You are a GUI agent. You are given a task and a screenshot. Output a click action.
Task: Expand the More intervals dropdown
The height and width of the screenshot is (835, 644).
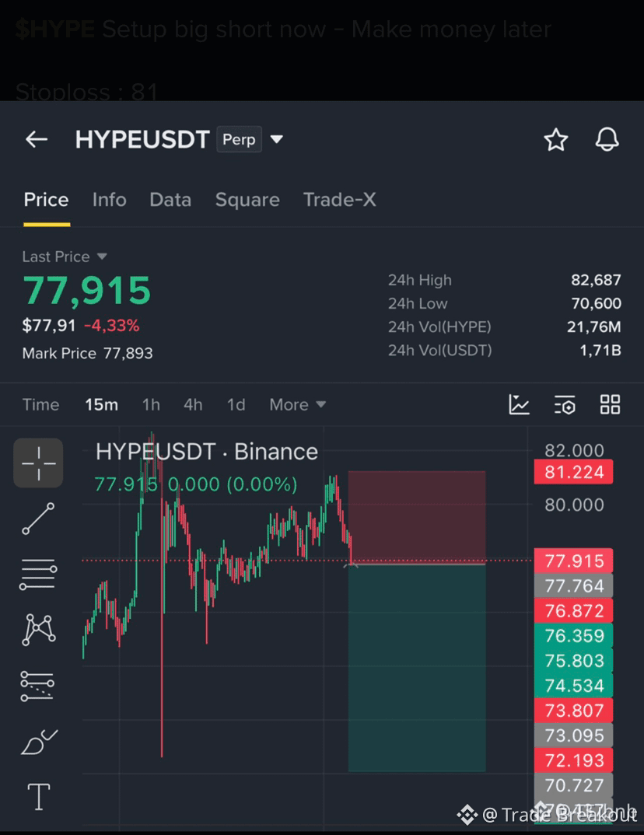(x=297, y=405)
